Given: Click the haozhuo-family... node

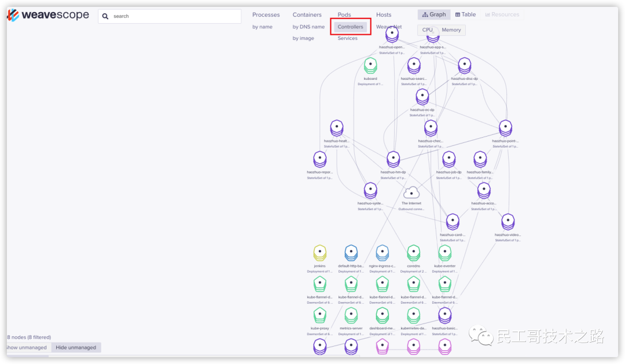Looking at the screenshot, I should click(480, 160).
